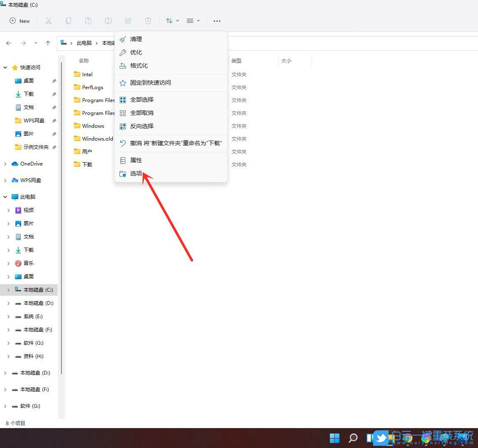478x448 pixels.
Task: Click the Delete trash icon
Action: [148, 21]
